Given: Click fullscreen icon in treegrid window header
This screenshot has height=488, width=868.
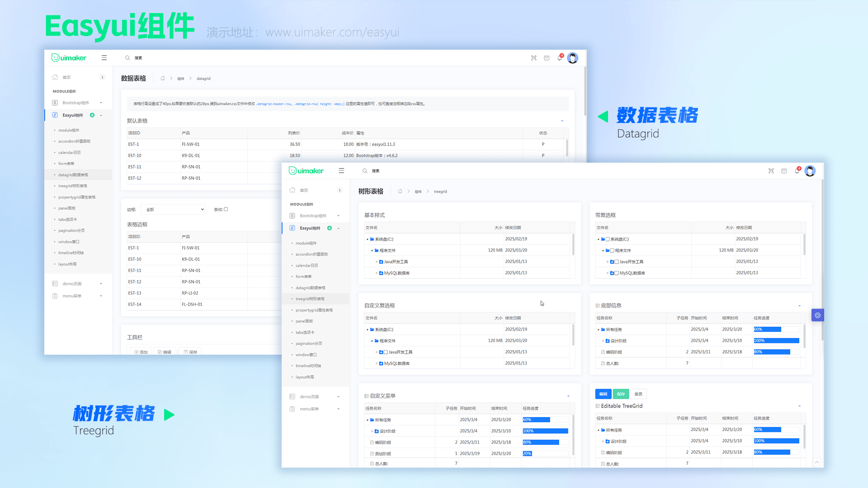Looking at the screenshot, I should click(771, 171).
